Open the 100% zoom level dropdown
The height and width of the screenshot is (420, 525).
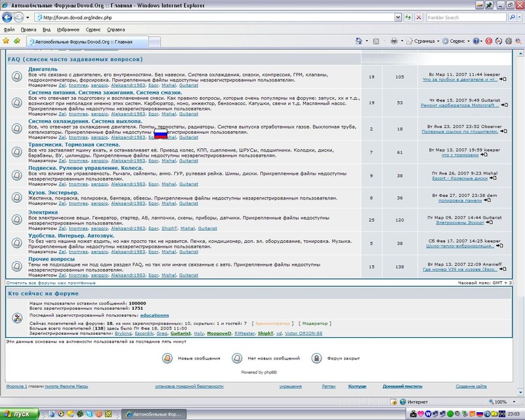(x=514, y=402)
